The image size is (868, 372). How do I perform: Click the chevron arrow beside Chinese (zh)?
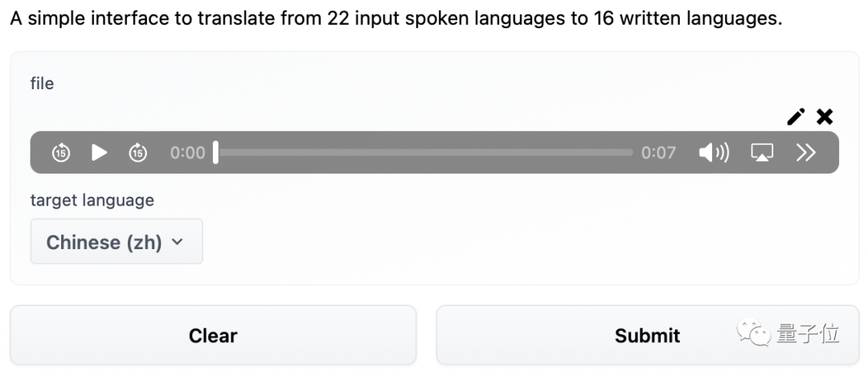(178, 242)
